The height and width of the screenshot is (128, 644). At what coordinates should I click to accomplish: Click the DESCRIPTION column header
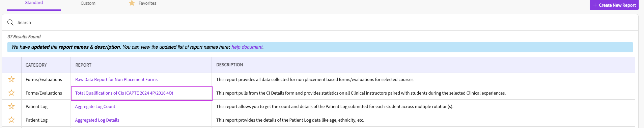pos(229,65)
